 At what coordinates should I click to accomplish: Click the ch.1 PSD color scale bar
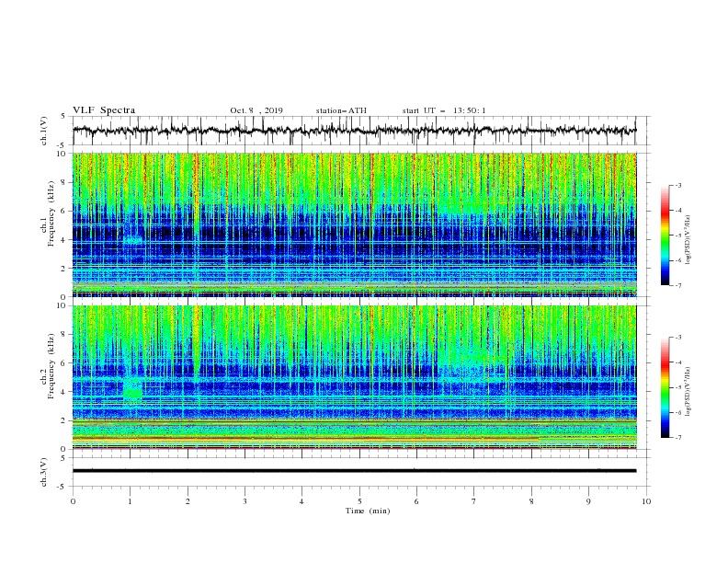pos(665,236)
